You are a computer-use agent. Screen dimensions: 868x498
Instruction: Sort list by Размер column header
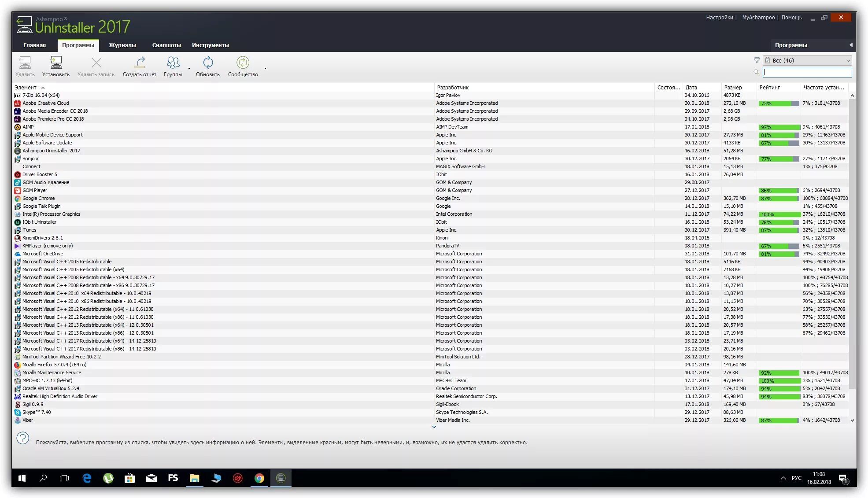(x=733, y=88)
